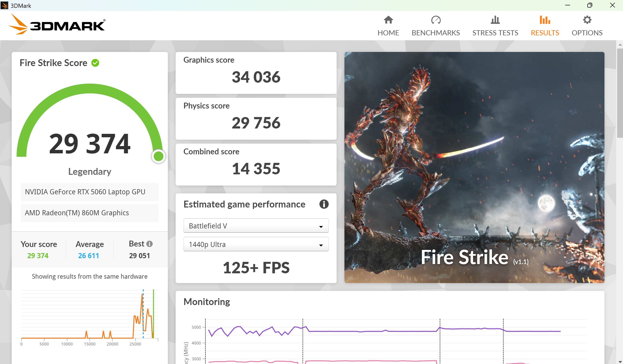
Task: Click the green gauge indicator knob
Action: pyautogui.click(x=158, y=156)
